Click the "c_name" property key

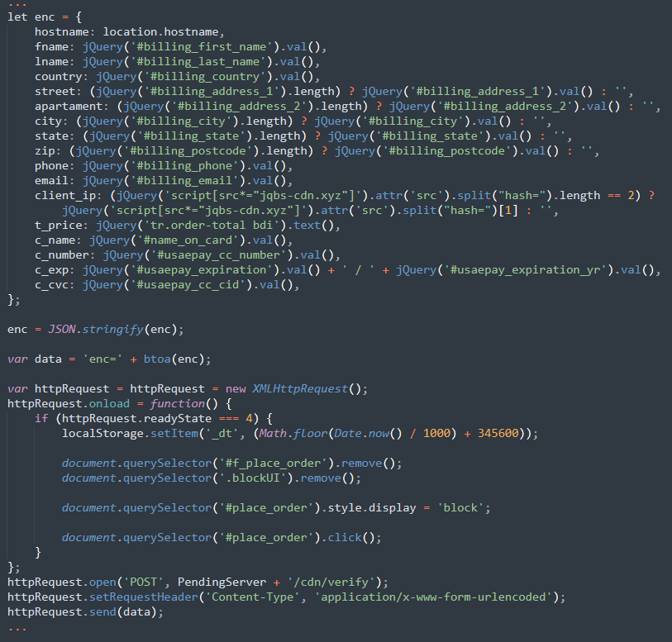55,240
